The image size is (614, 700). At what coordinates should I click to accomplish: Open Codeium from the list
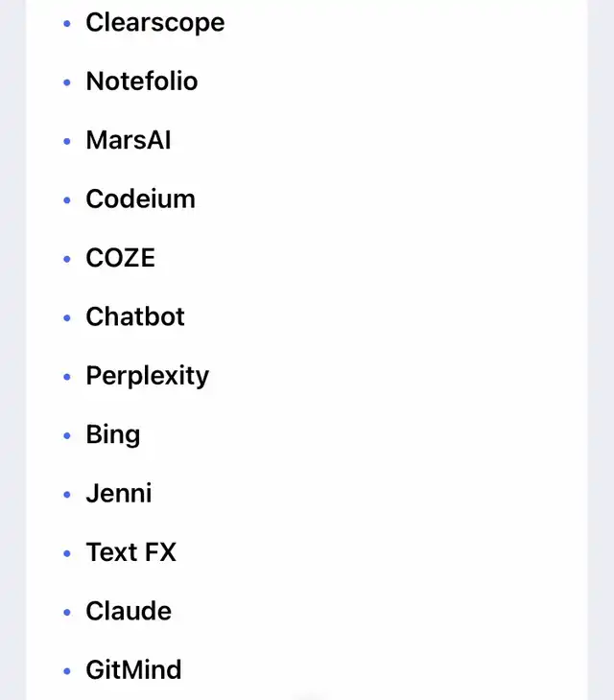(x=140, y=198)
